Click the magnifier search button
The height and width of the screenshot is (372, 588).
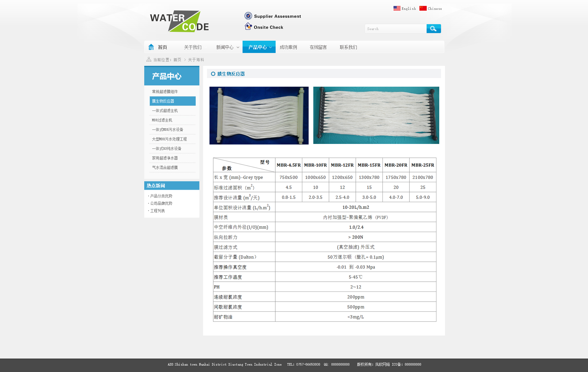click(x=433, y=29)
